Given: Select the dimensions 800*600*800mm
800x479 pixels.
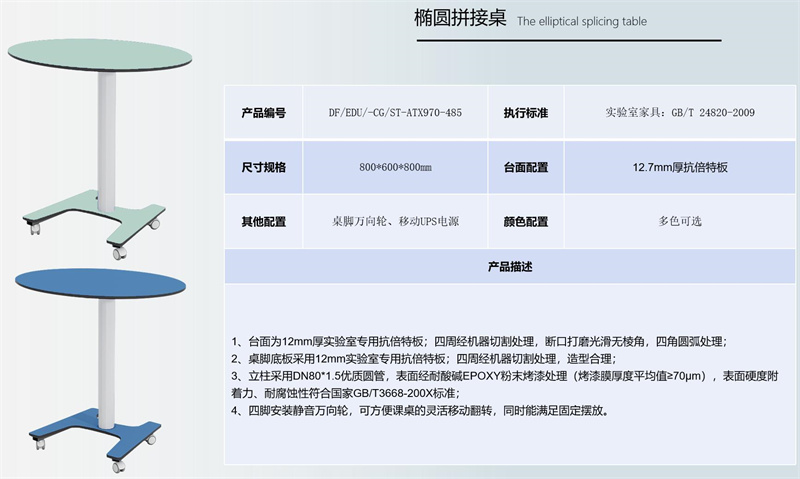Looking at the screenshot, I should click(395, 167).
